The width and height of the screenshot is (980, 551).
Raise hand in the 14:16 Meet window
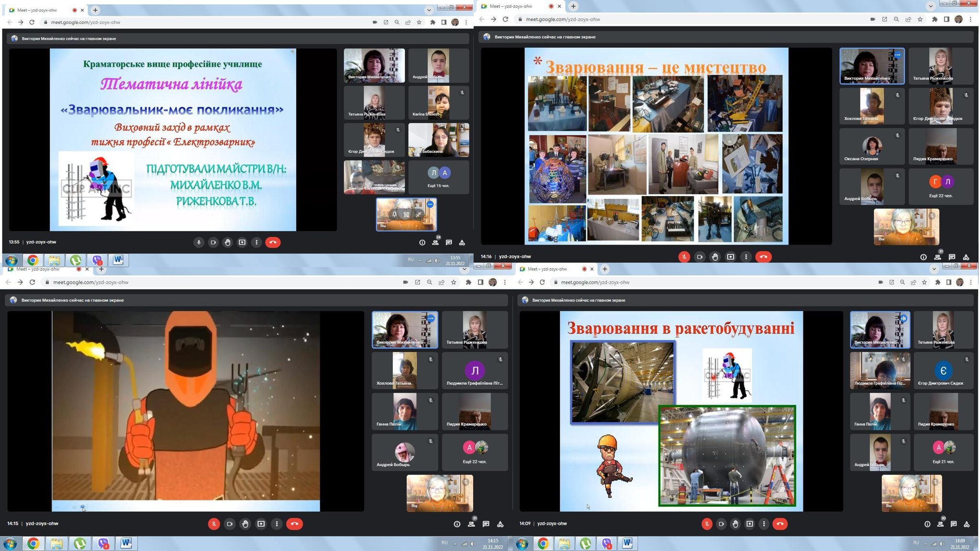(x=715, y=257)
